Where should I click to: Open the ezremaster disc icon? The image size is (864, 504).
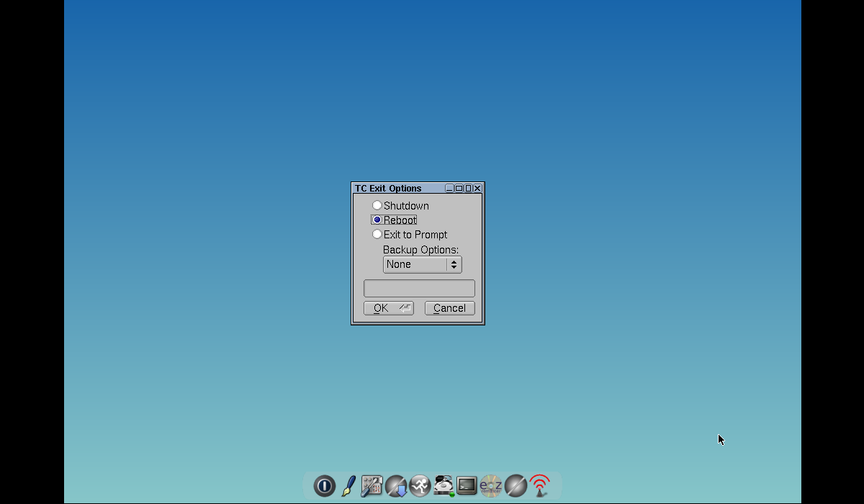491,486
